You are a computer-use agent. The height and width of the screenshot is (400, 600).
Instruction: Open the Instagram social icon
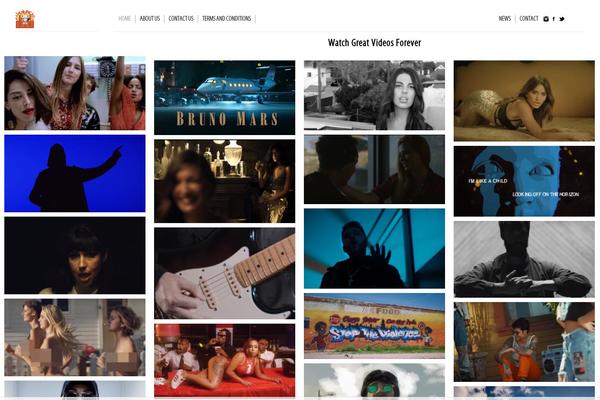(546, 19)
